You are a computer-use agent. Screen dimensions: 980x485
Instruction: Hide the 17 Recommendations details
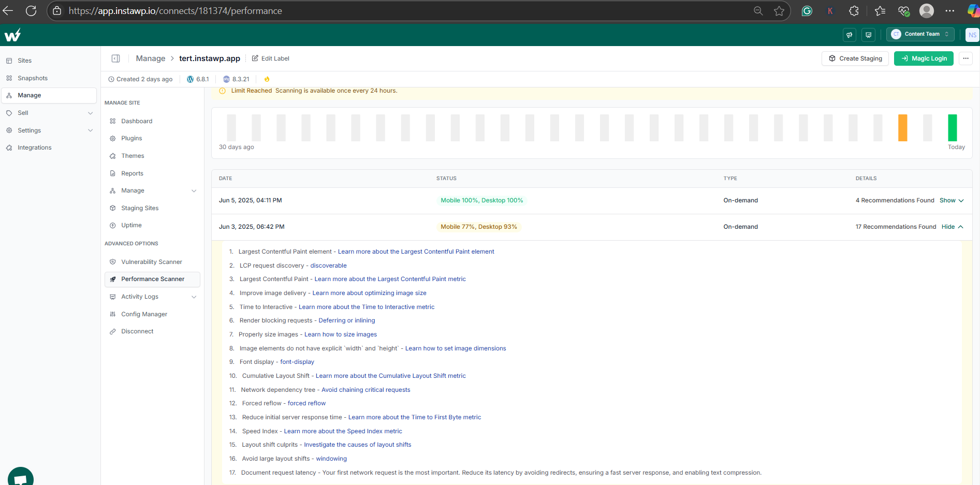tap(952, 227)
